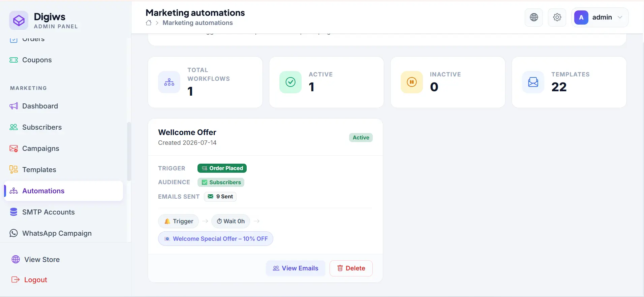
Task: Open the language globe icon
Action: tap(534, 17)
